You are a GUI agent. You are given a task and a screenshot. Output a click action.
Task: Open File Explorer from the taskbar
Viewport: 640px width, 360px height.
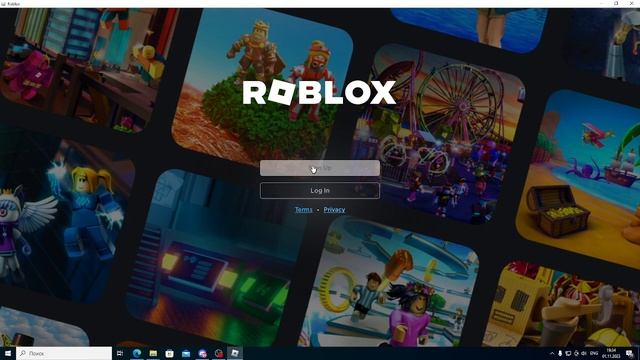[153, 353]
